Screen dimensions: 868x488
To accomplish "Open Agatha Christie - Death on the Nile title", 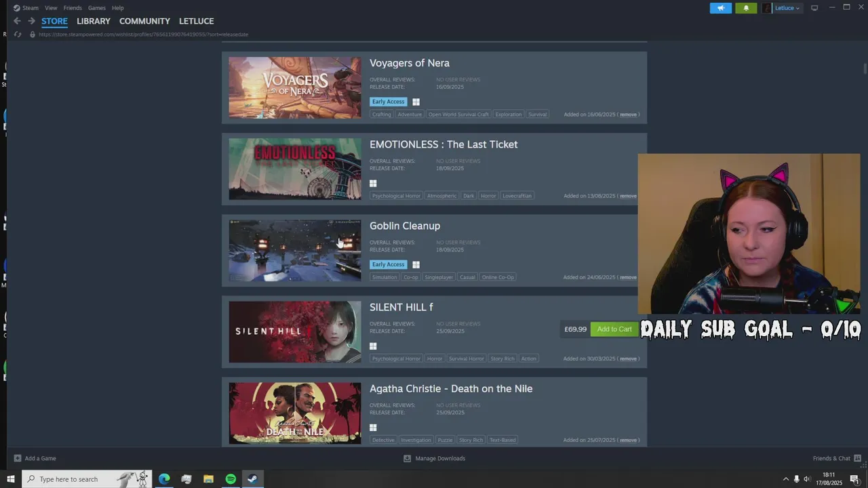I will click(451, 388).
